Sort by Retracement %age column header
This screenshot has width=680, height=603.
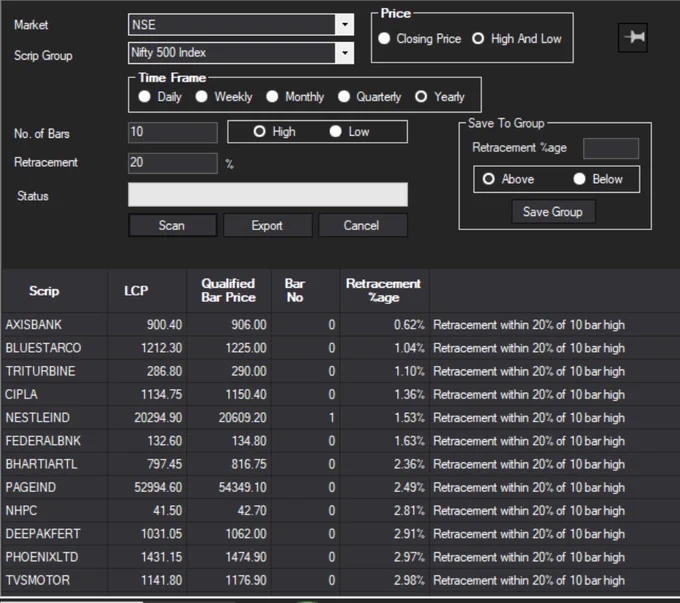tap(383, 291)
